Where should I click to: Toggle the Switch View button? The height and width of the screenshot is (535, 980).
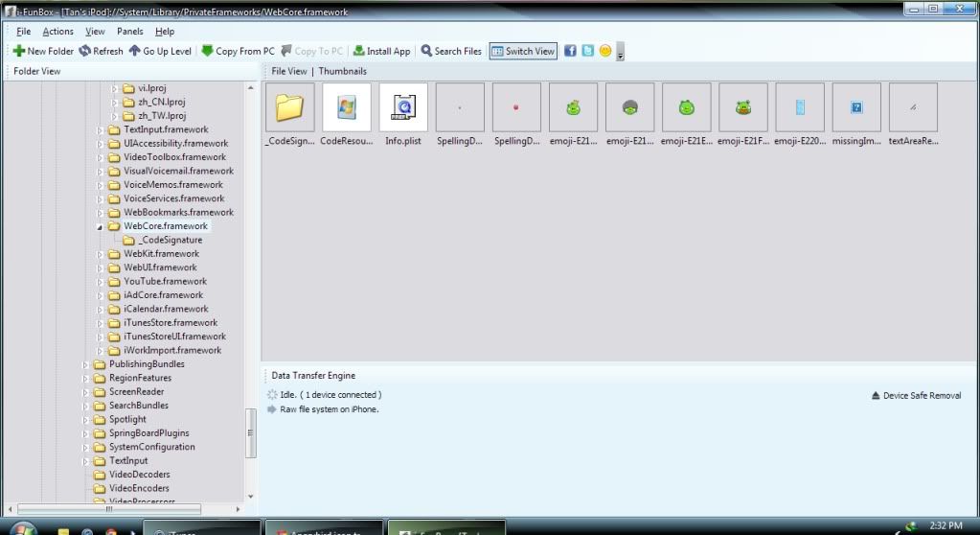523,52
